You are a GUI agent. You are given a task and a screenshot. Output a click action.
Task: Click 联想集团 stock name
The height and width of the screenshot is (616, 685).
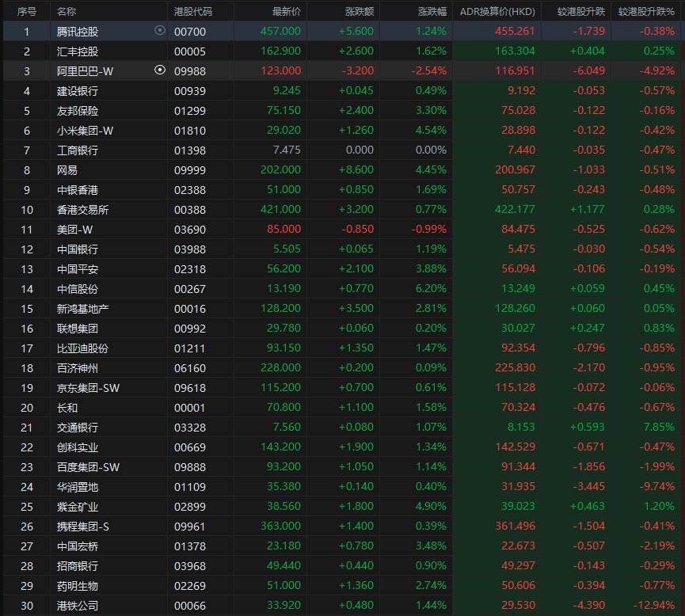click(x=78, y=329)
